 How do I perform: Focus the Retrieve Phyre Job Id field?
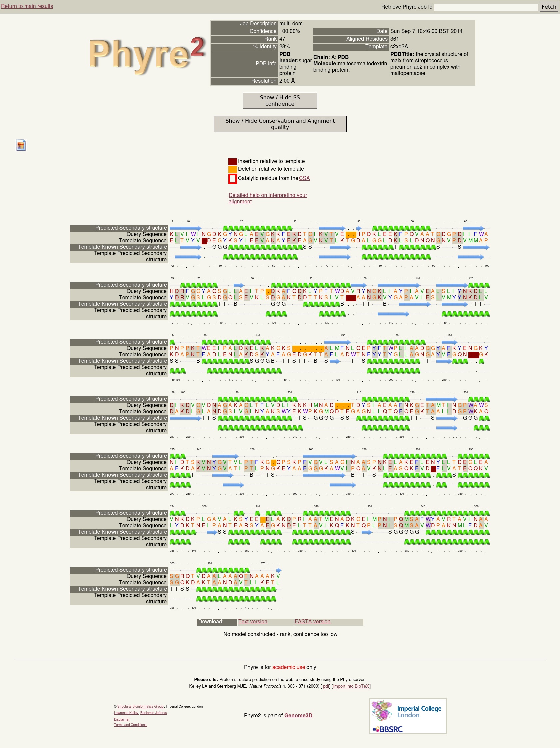point(486,7)
